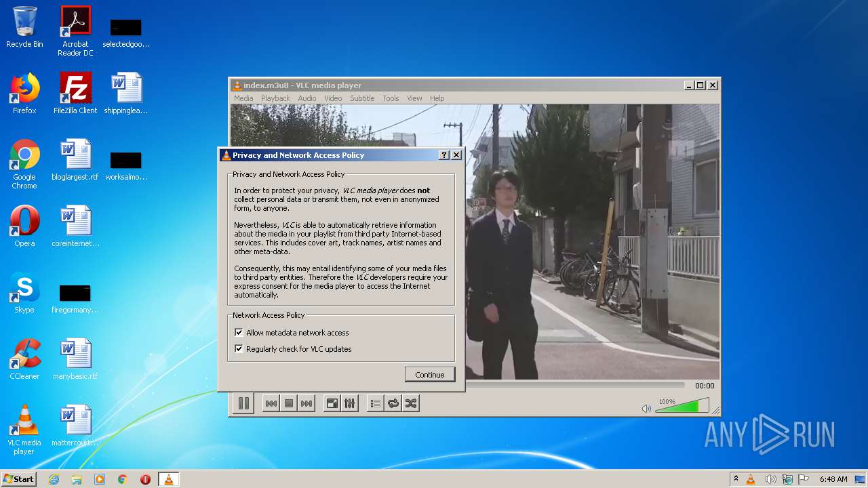Toggle VLC fullscreen video button
The image size is (868, 488).
point(332,403)
